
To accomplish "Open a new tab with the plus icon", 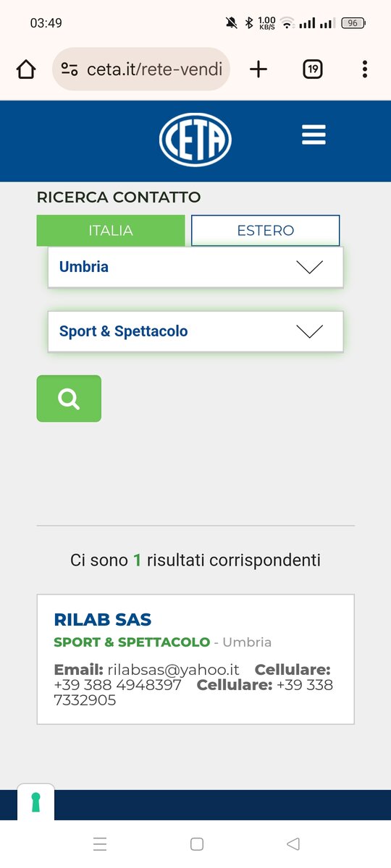I will [258, 69].
